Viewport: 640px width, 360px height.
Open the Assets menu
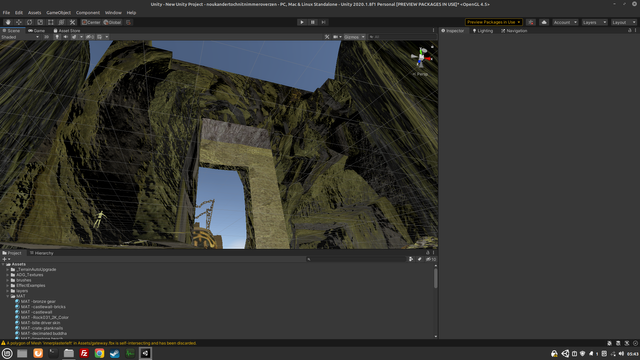pyautogui.click(x=34, y=13)
